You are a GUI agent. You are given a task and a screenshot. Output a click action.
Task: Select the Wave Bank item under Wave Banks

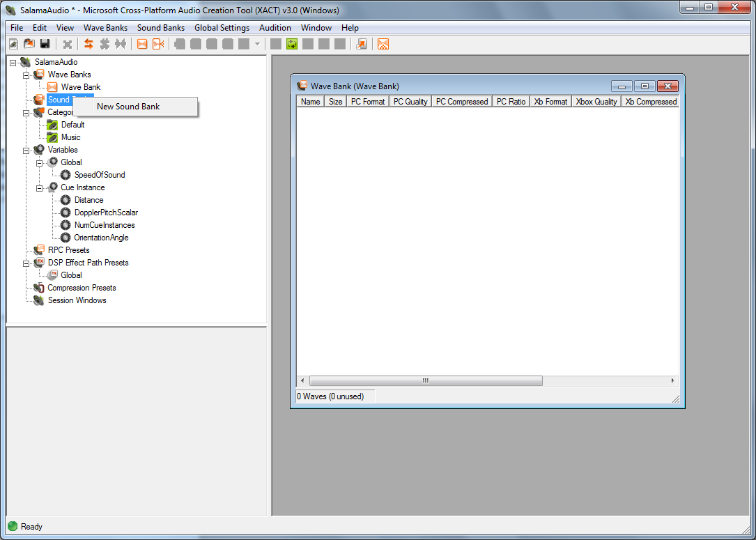(81, 87)
